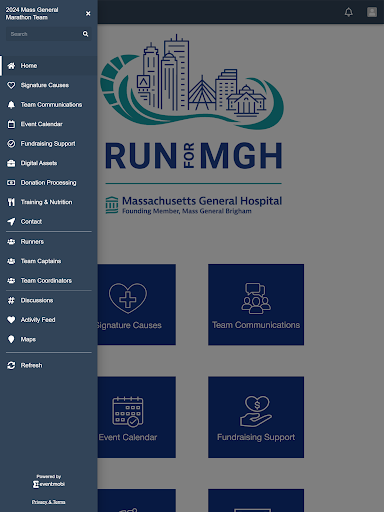Screen dimensions: 384x512
Task: Click the Search input field
Action: click(44, 34)
